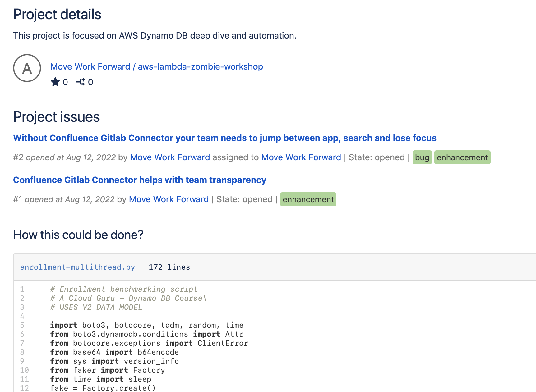Image resolution: width=536 pixels, height=392 pixels.
Task: Click the star icon beside the repository
Action: pyautogui.click(x=55, y=82)
